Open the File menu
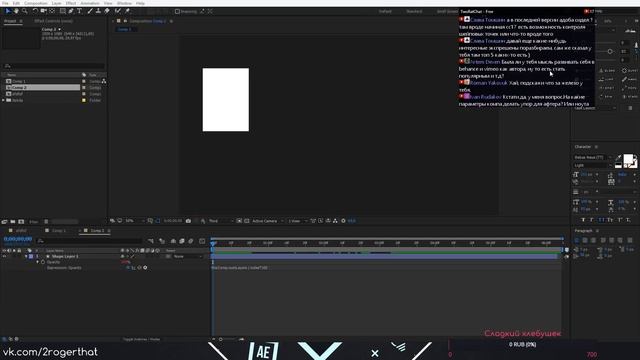Viewport: 640px width, 360px height. pyautogui.click(x=5, y=3)
